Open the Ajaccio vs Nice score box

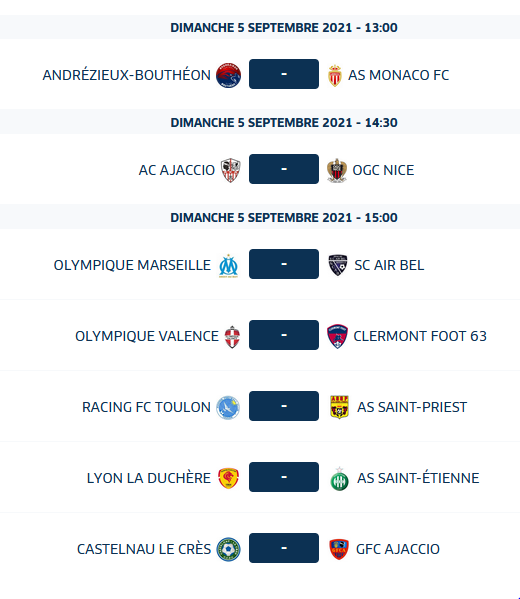pyautogui.click(x=284, y=169)
